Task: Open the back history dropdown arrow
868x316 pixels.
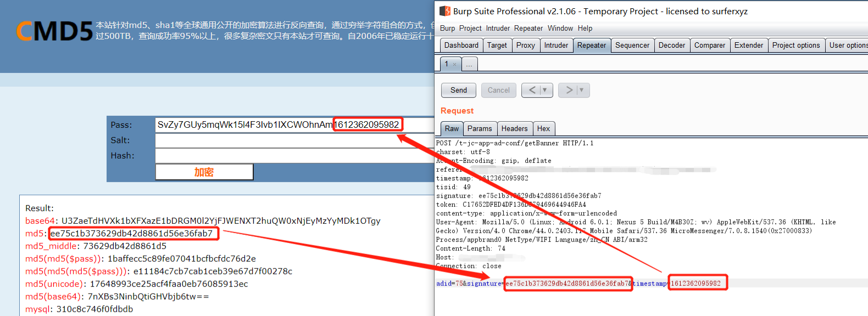Action: coord(546,90)
